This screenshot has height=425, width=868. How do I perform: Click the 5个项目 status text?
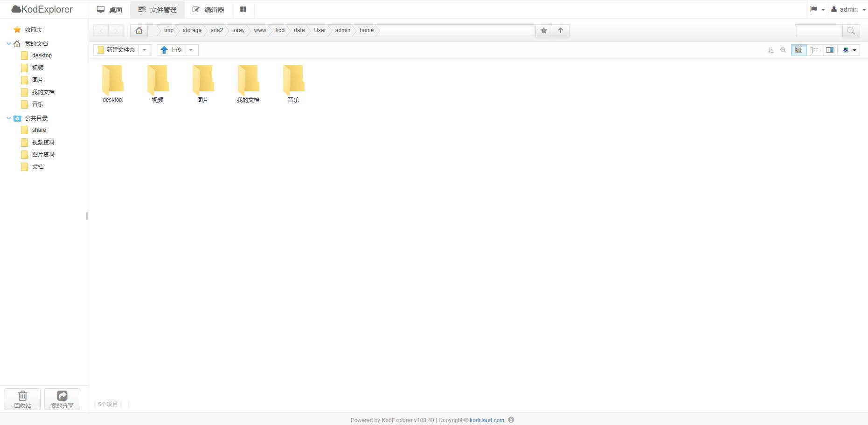point(108,404)
